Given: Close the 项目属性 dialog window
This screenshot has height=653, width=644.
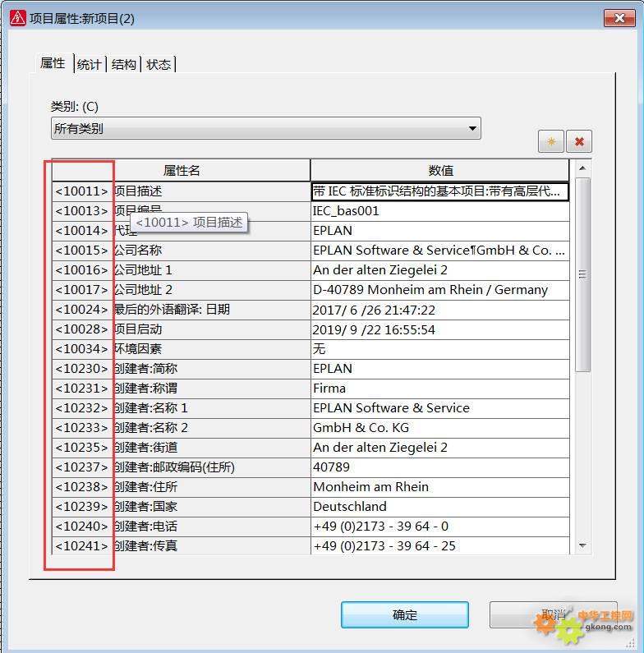Looking at the screenshot, I should pyautogui.click(x=619, y=18).
